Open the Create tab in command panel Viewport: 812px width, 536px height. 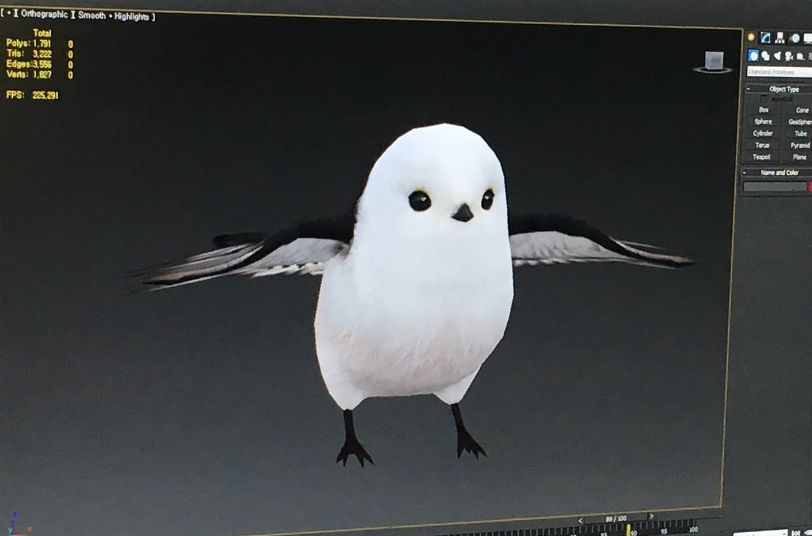751,37
